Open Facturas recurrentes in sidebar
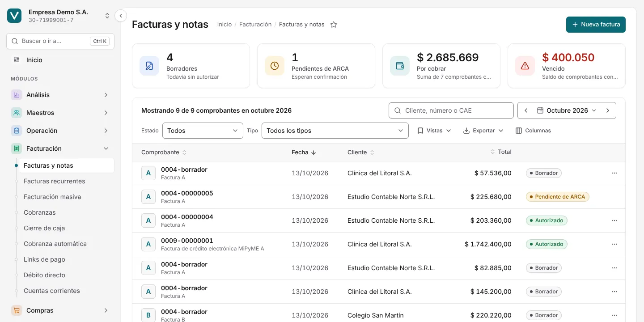 point(67,181)
